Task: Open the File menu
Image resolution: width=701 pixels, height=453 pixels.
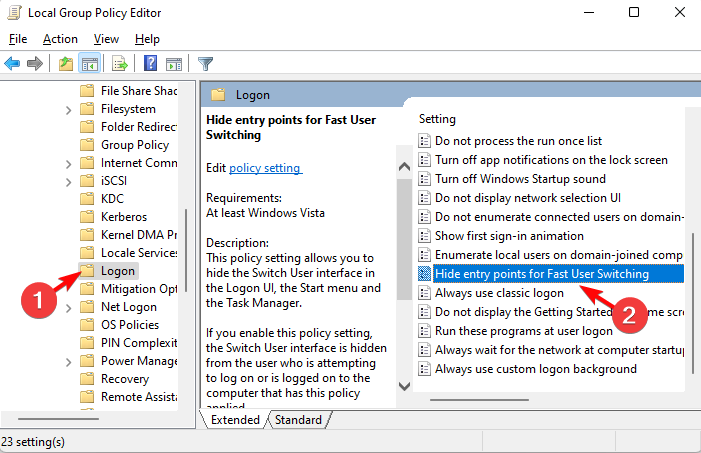Action: pyautogui.click(x=18, y=39)
